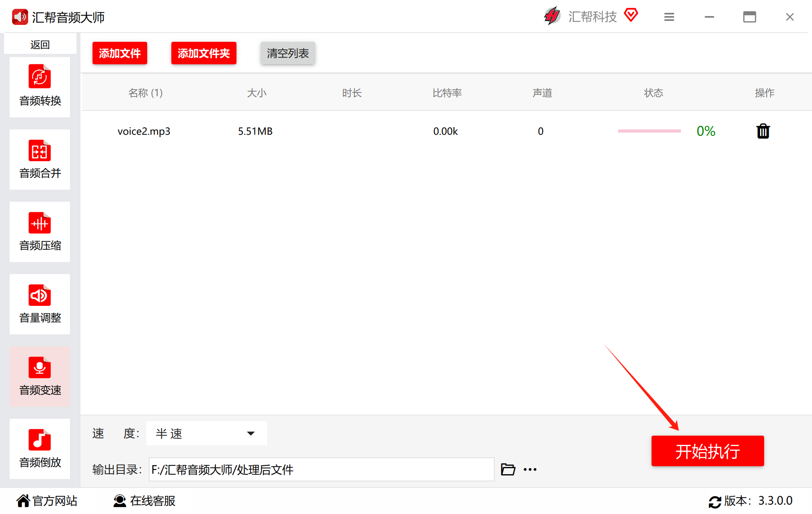Go back with the 返回 button
Viewport: 812px width, 514px height.
tap(40, 45)
